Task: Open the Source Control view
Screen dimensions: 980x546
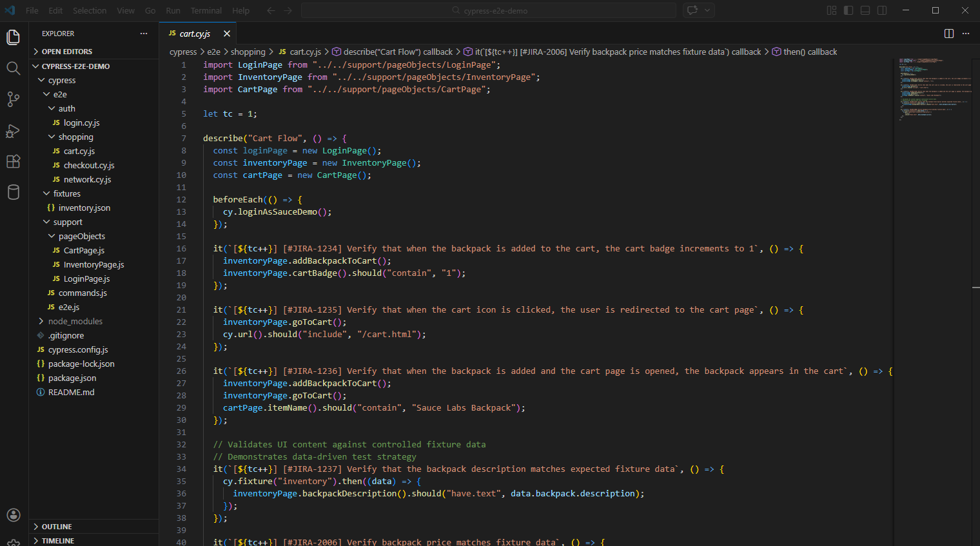Action: tap(13, 98)
